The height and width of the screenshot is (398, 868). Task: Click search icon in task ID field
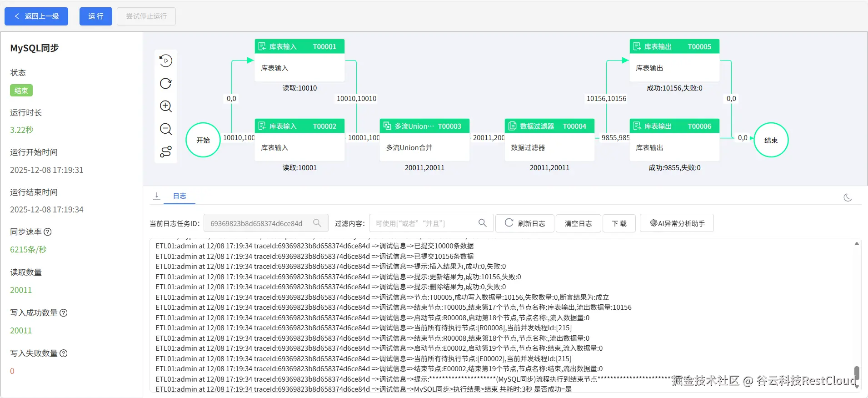point(317,223)
